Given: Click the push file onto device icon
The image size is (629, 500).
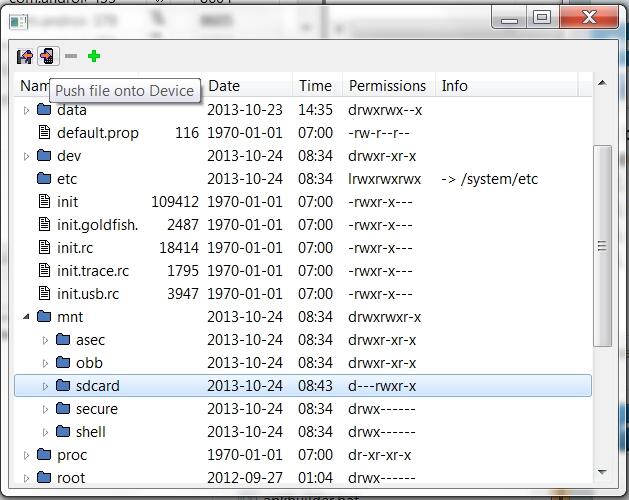Looking at the screenshot, I should (x=48, y=56).
